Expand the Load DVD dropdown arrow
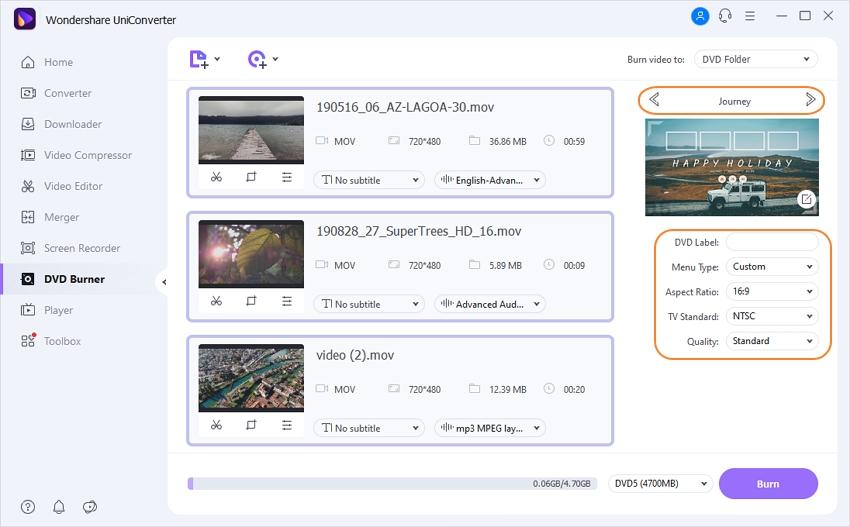This screenshot has width=850, height=527. click(x=275, y=59)
